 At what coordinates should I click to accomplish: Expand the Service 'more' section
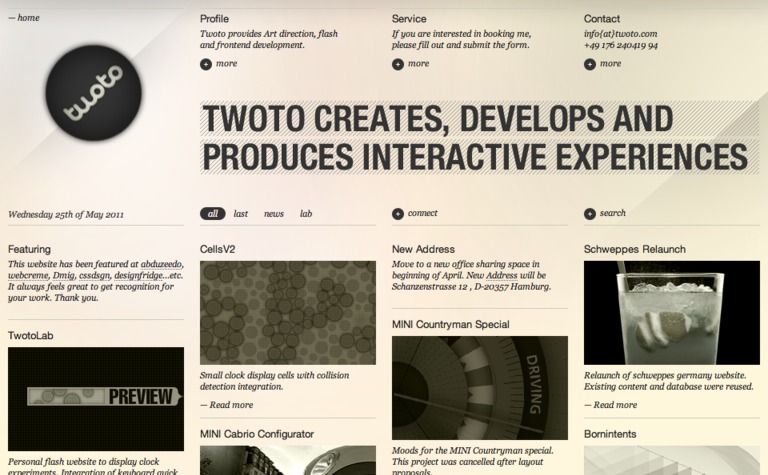tap(418, 64)
